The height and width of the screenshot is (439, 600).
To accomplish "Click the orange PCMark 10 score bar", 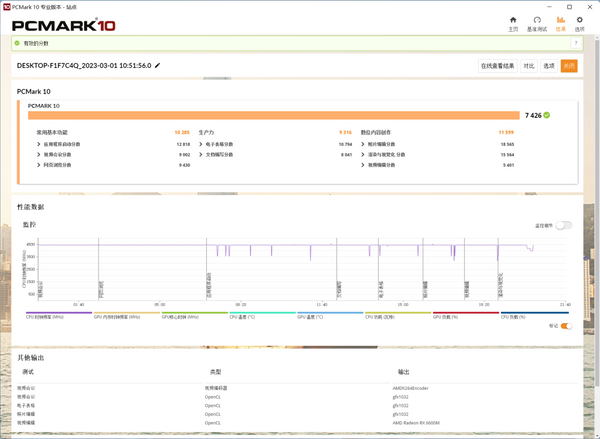I will click(272, 115).
